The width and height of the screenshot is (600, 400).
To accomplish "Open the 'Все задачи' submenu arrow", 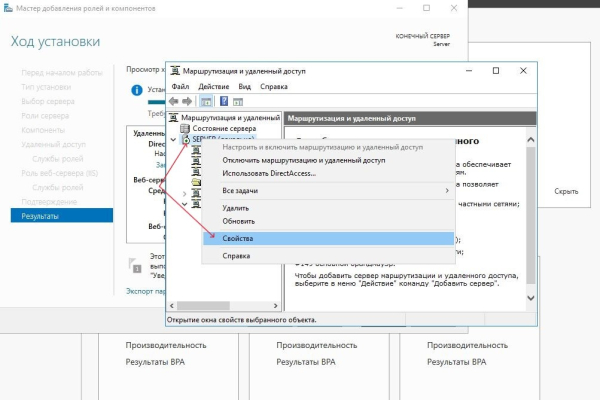I will click(447, 191).
